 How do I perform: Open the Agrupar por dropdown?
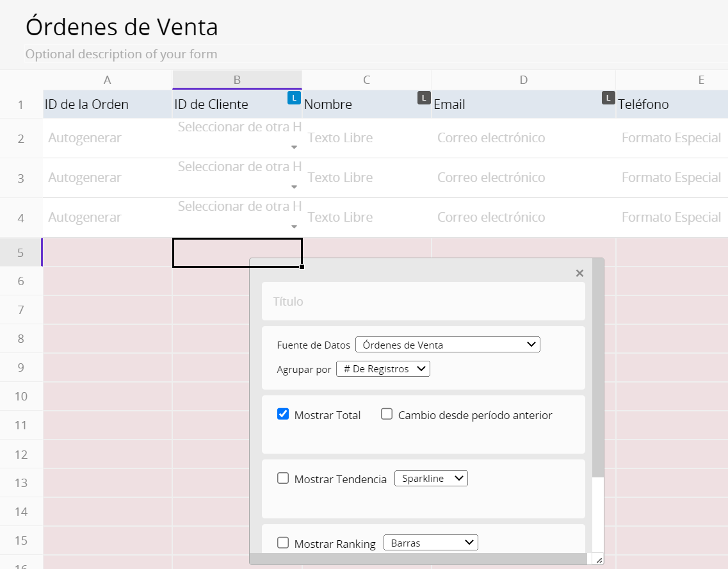[x=383, y=369]
